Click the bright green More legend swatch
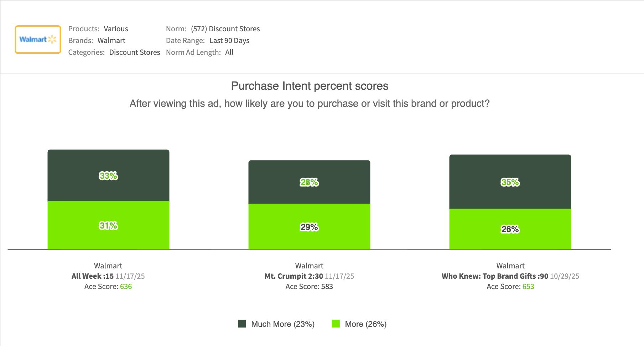Viewport: 644px width, 346px height. [336, 324]
